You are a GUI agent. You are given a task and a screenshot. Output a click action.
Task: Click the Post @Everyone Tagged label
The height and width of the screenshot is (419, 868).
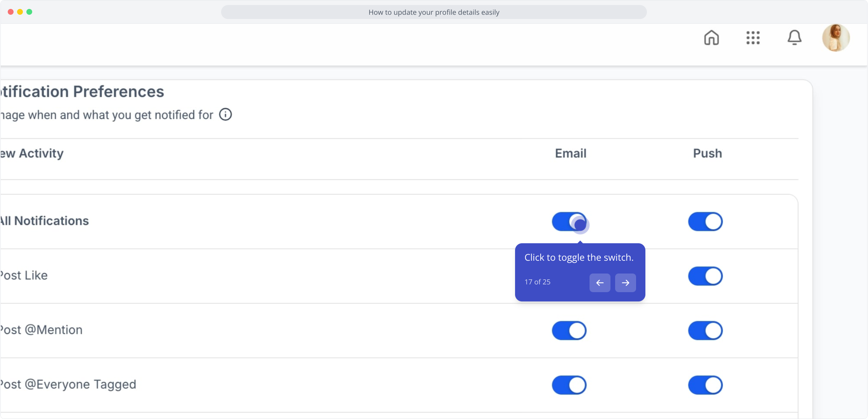[x=68, y=384]
